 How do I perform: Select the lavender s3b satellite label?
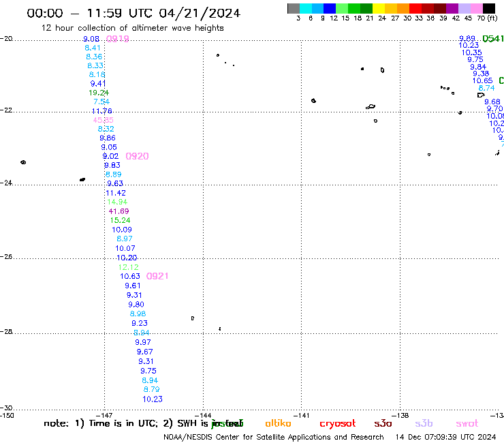point(424,423)
